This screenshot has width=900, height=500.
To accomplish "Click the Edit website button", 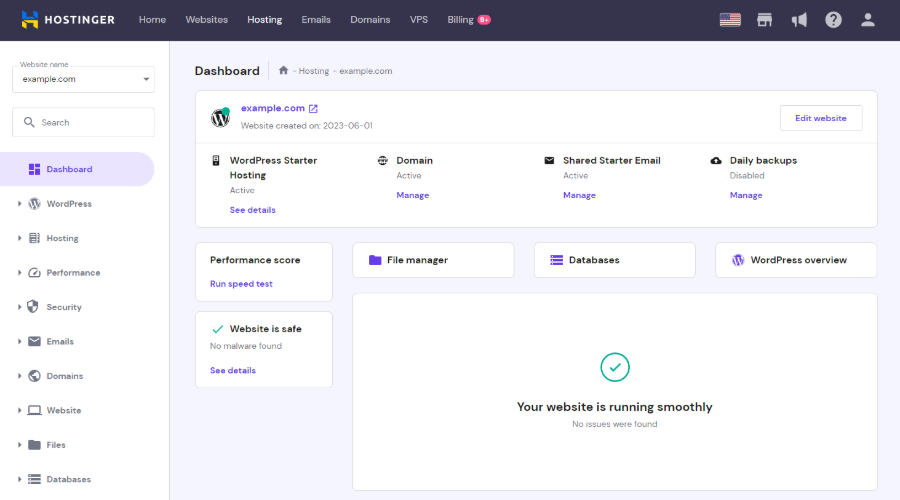I will [820, 118].
